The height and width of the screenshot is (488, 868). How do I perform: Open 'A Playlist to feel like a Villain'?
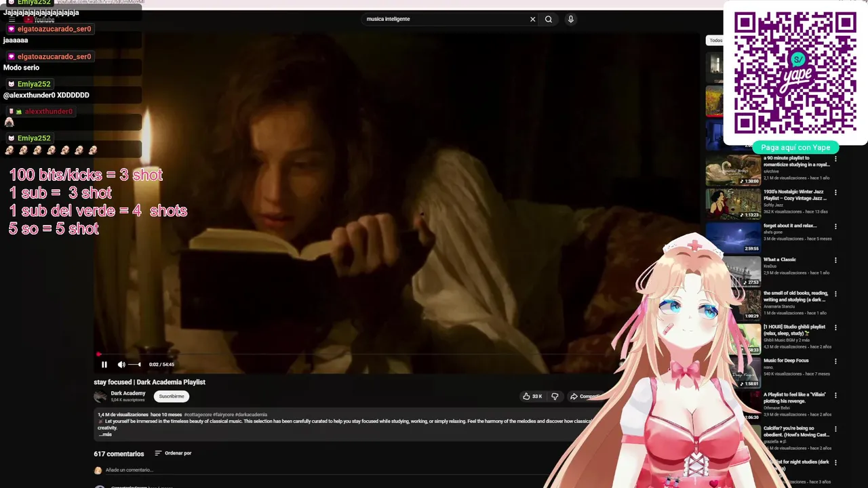tap(796, 398)
